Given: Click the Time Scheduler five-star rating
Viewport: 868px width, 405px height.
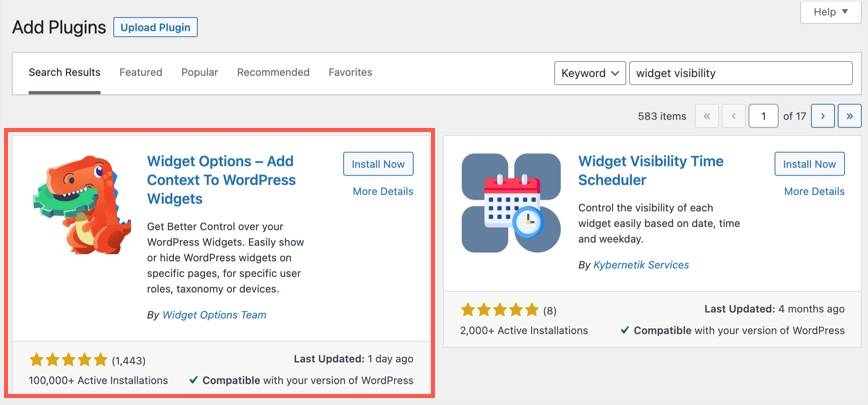Looking at the screenshot, I should pyautogui.click(x=499, y=310).
